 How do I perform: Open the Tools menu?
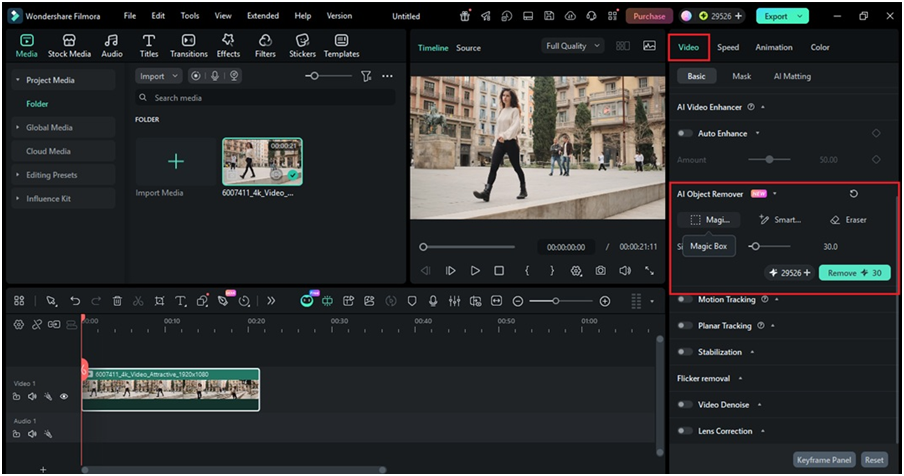click(190, 16)
